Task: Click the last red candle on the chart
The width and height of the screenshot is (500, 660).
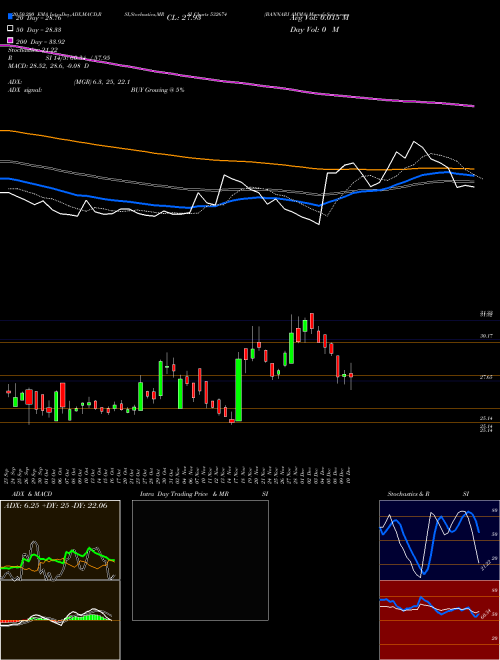Action: (x=351, y=375)
